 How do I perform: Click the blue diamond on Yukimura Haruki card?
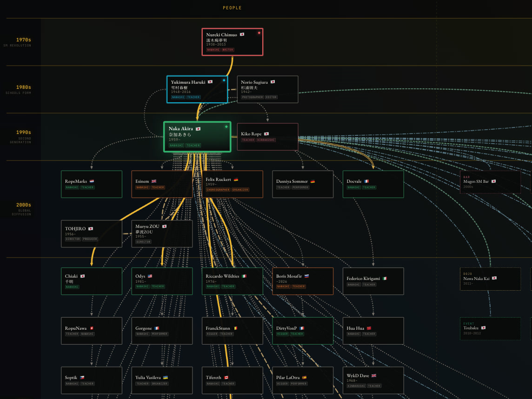click(224, 80)
